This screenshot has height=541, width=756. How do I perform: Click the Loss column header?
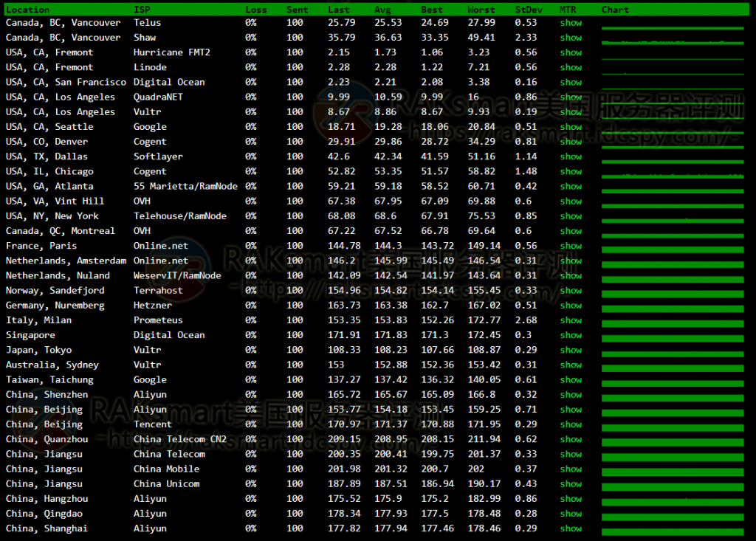coord(256,10)
